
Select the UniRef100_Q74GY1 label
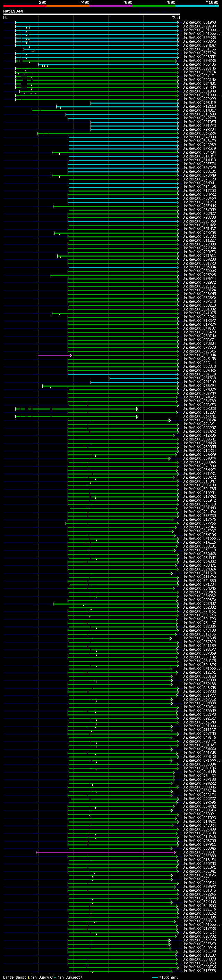(x=199, y=424)
